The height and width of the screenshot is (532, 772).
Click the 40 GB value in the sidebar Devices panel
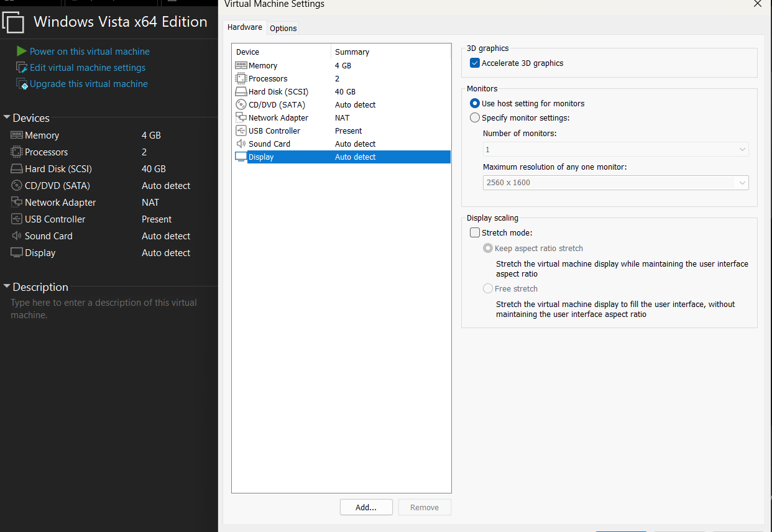click(154, 168)
